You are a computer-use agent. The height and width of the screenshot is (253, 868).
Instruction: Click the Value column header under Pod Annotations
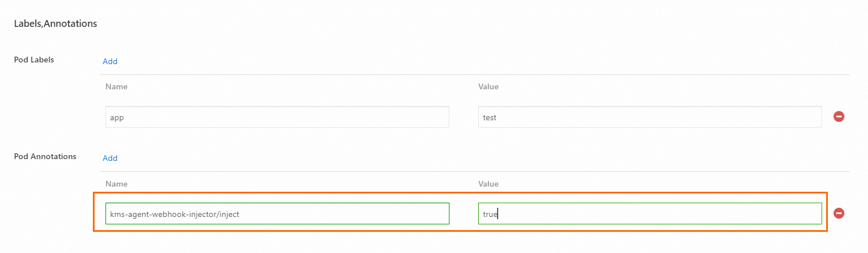pyautogui.click(x=488, y=184)
